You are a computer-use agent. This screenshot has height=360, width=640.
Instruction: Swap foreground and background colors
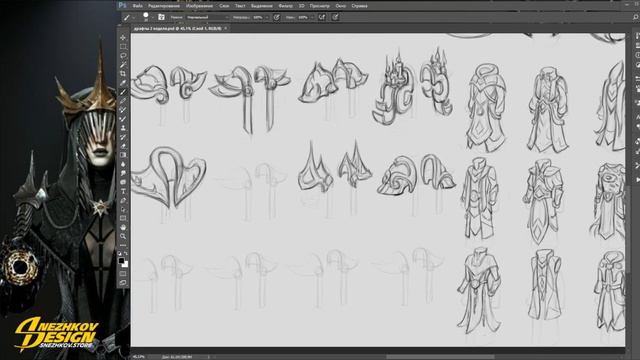pos(126,253)
